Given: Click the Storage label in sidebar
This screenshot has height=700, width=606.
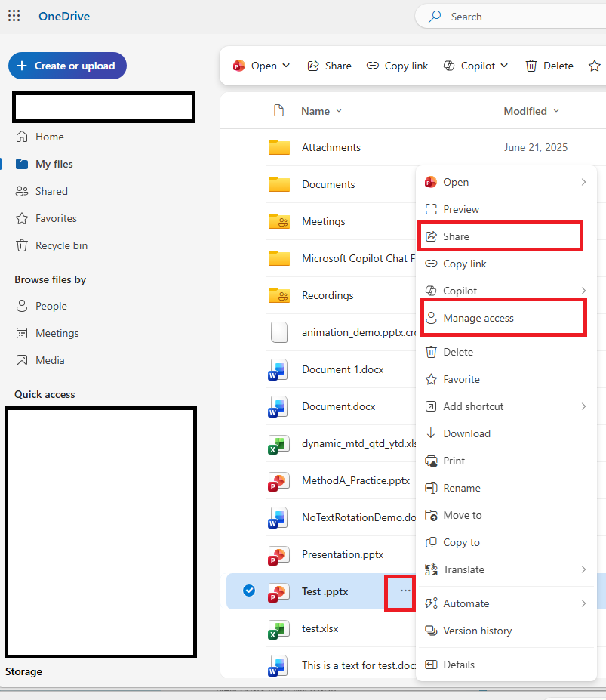Looking at the screenshot, I should point(23,672).
